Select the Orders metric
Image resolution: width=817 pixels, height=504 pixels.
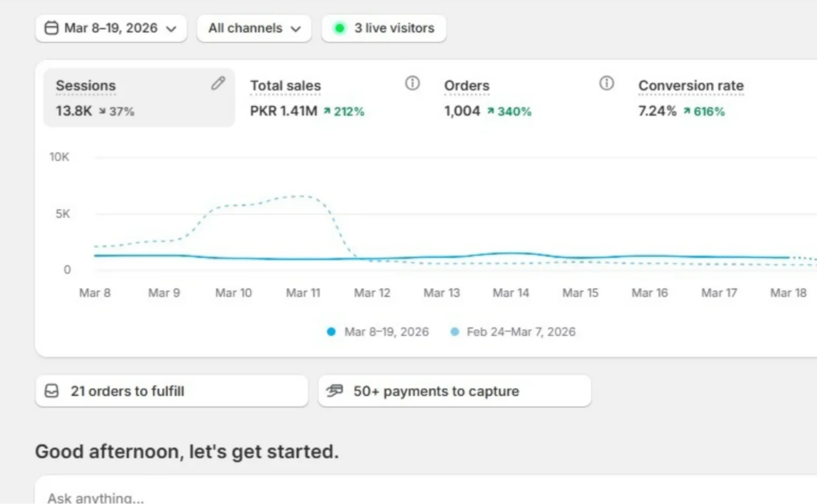tap(467, 86)
